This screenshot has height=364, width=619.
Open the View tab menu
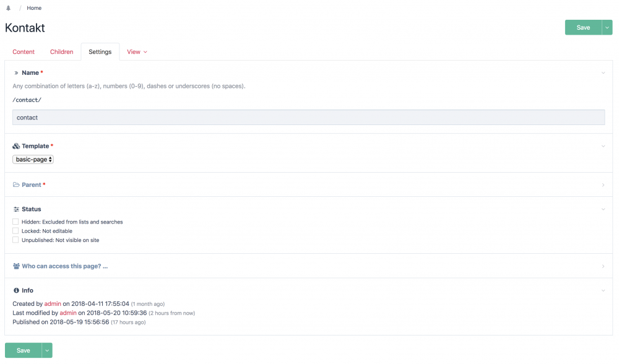[137, 52]
